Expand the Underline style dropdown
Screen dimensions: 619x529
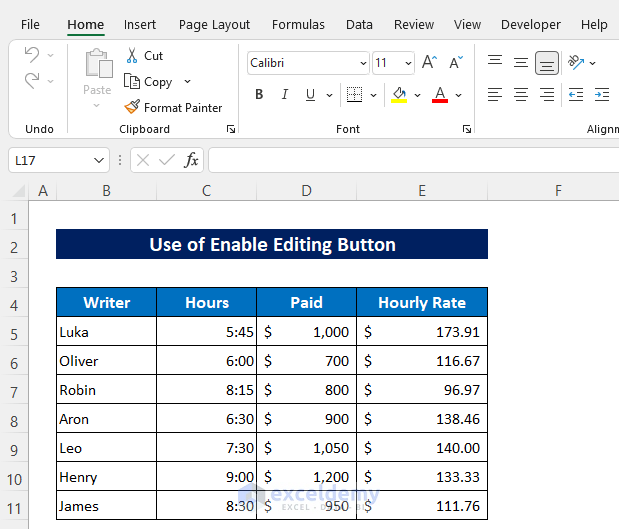329,95
